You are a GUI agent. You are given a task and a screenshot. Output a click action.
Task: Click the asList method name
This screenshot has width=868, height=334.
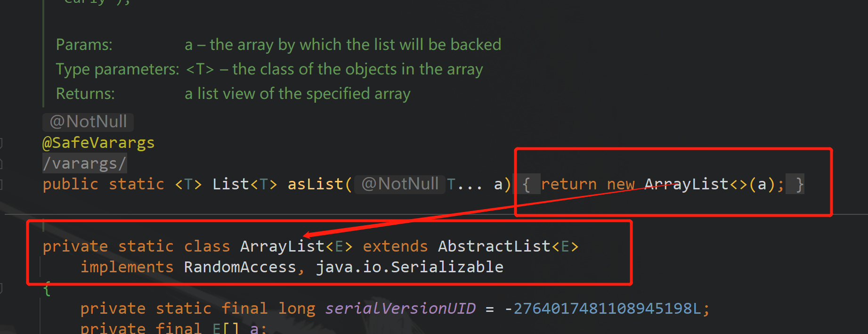[x=315, y=184]
